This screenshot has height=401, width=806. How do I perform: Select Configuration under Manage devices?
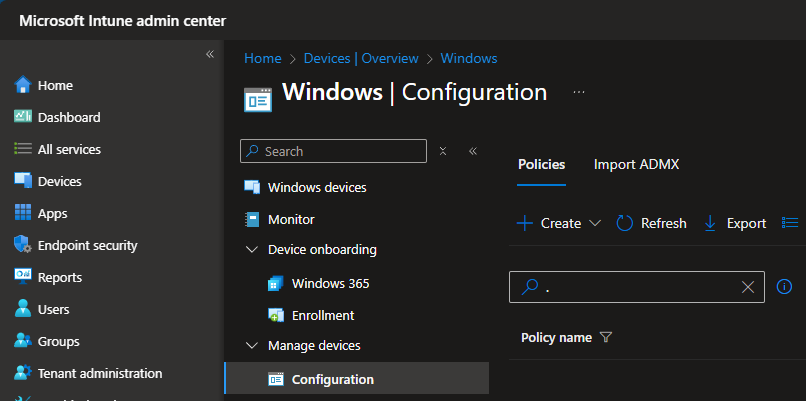tap(357, 379)
